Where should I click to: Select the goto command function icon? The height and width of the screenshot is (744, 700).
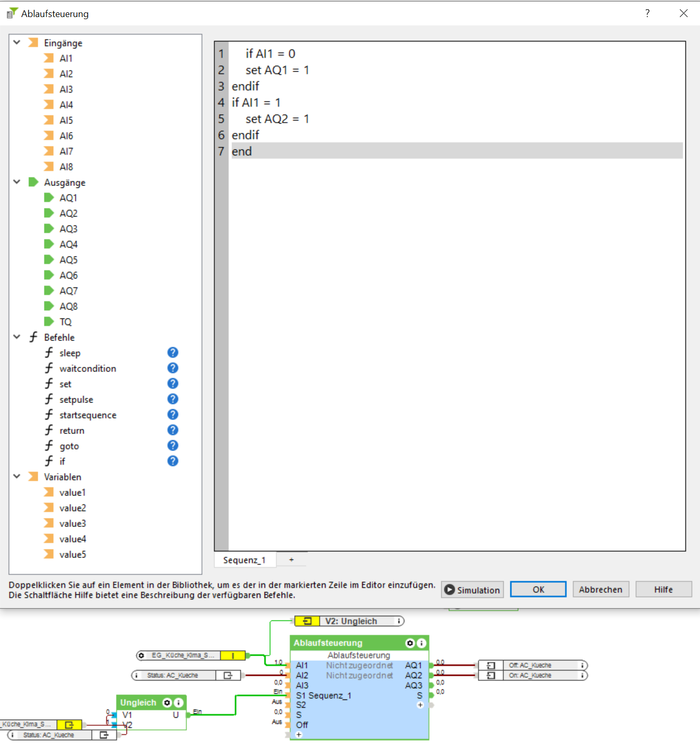(x=49, y=445)
